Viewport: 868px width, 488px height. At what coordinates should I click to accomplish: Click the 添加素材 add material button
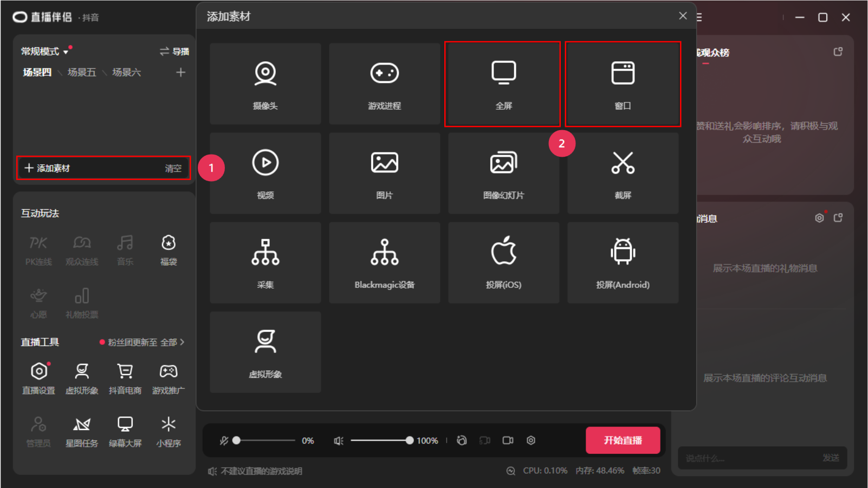point(48,168)
